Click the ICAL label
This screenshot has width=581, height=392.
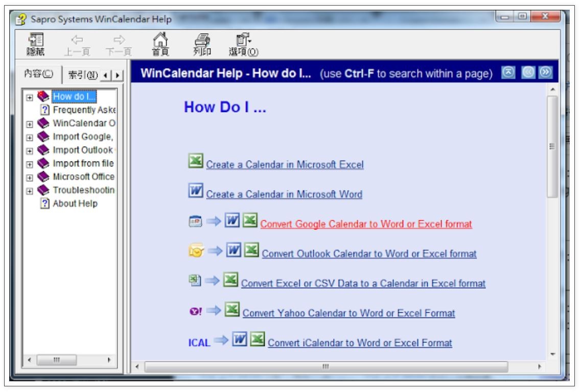tap(199, 343)
